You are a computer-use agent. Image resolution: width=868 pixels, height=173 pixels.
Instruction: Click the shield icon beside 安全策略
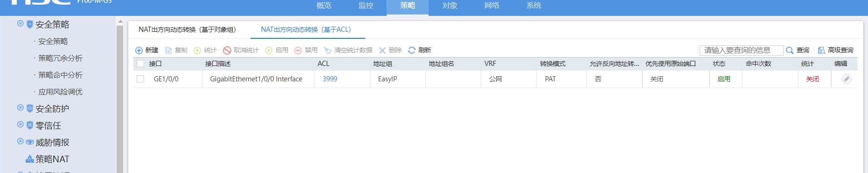30,24
